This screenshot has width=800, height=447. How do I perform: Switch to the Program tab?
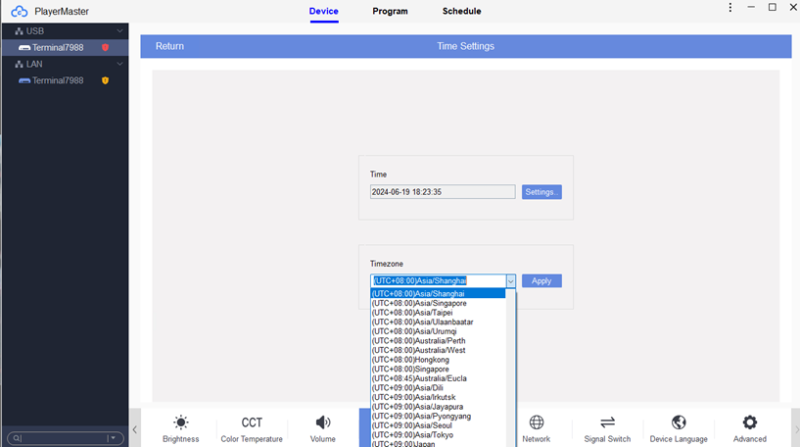pyautogui.click(x=390, y=11)
